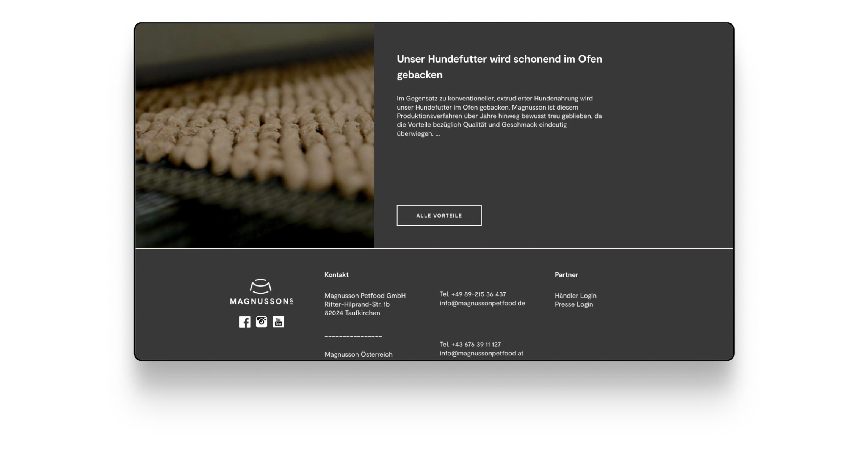Click the Kontakt footer heading
This screenshot has height=451, width=868.
336,275
